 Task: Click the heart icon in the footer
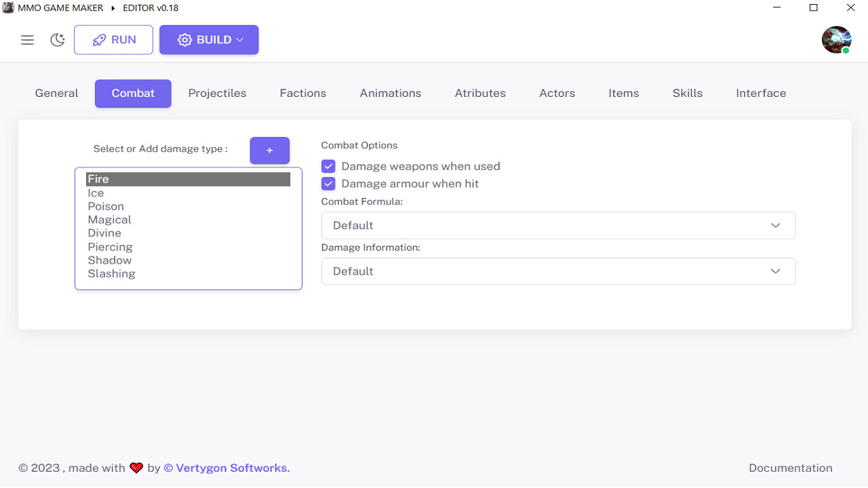point(136,467)
